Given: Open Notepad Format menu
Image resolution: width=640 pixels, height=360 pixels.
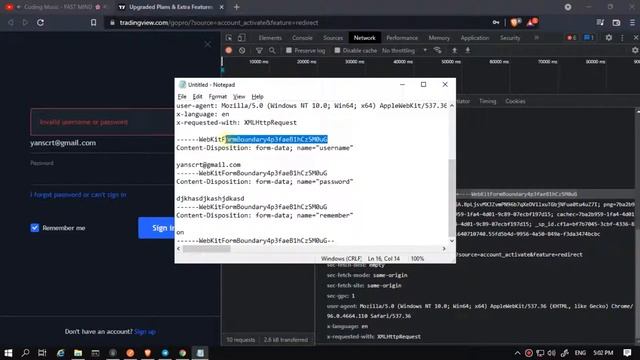Looking at the screenshot, I should tap(218, 97).
